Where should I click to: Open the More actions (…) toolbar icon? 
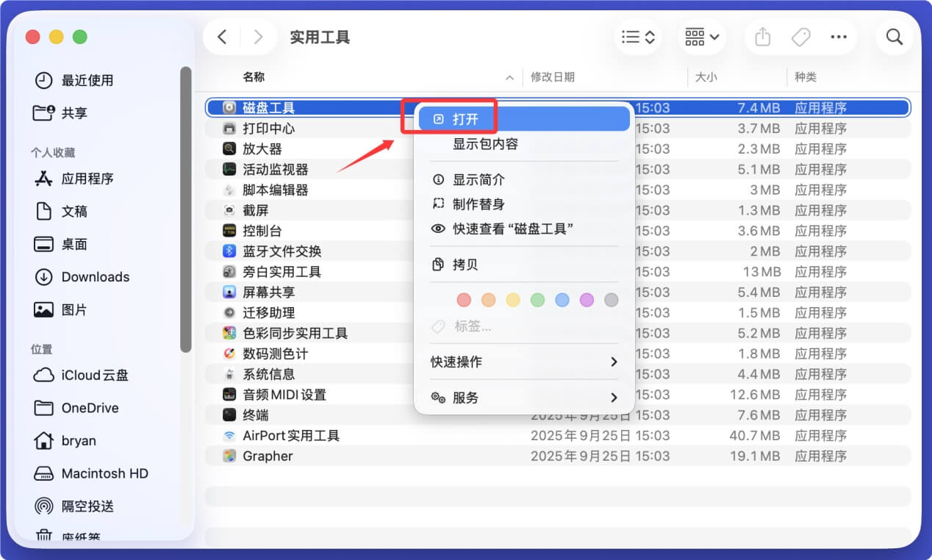839,36
